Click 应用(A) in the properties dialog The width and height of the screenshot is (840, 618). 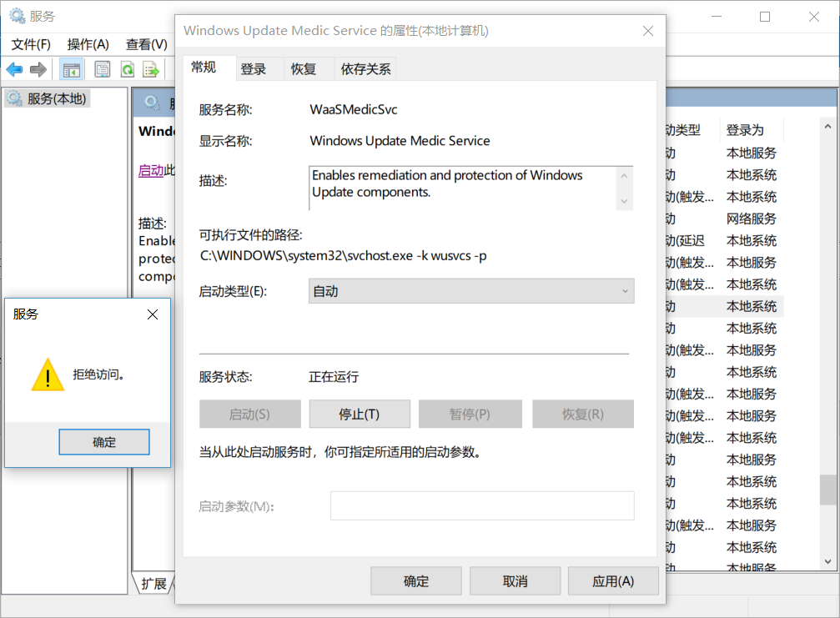click(613, 581)
